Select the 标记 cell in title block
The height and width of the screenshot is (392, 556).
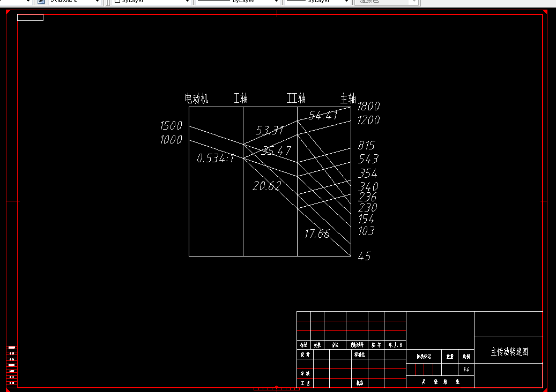click(303, 345)
